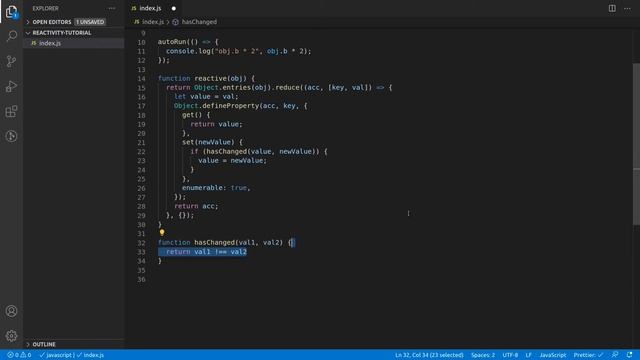Click the circular icon below Extensions in activity bar
The image size is (640, 360).
pos(11,136)
